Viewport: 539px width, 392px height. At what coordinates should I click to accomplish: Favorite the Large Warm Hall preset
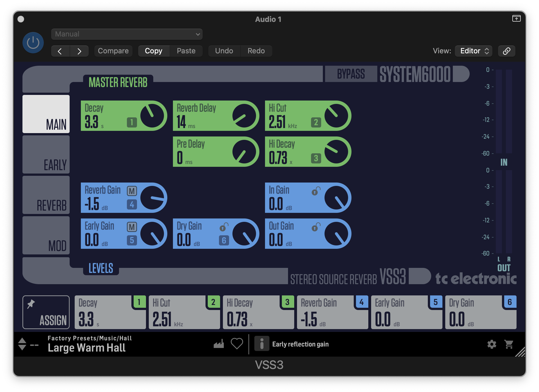pos(236,343)
